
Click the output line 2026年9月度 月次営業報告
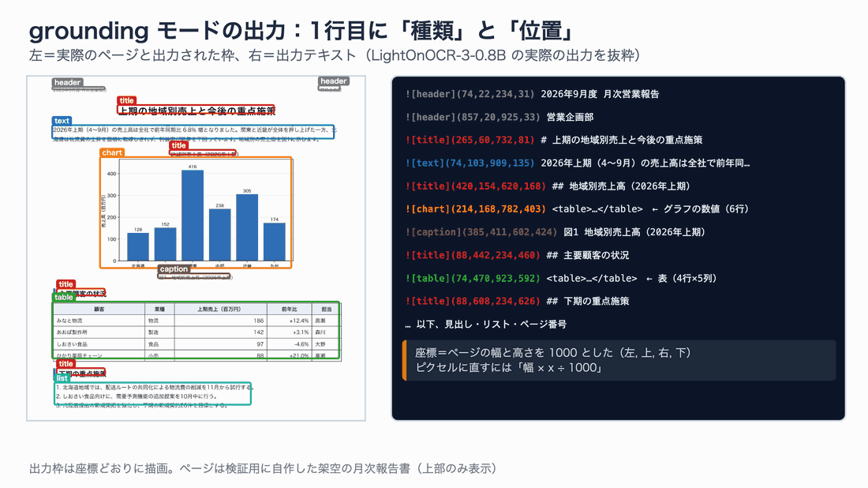532,94
